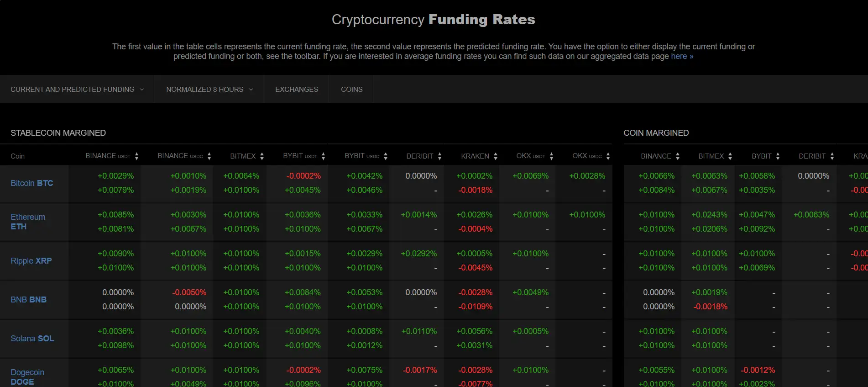Screen dimensions: 868x387
Task: Open the Coins menu
Action: click(351, 90)
